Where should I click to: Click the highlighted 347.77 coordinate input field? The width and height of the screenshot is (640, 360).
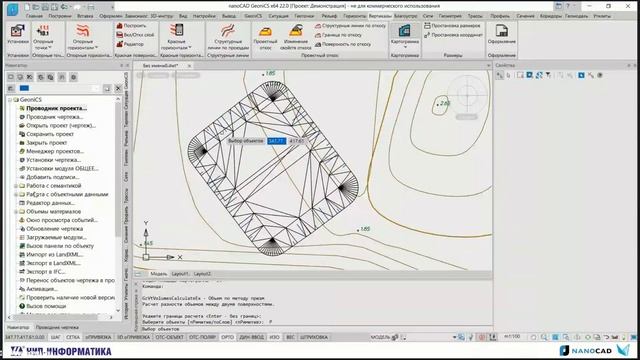tap(276, 141)
